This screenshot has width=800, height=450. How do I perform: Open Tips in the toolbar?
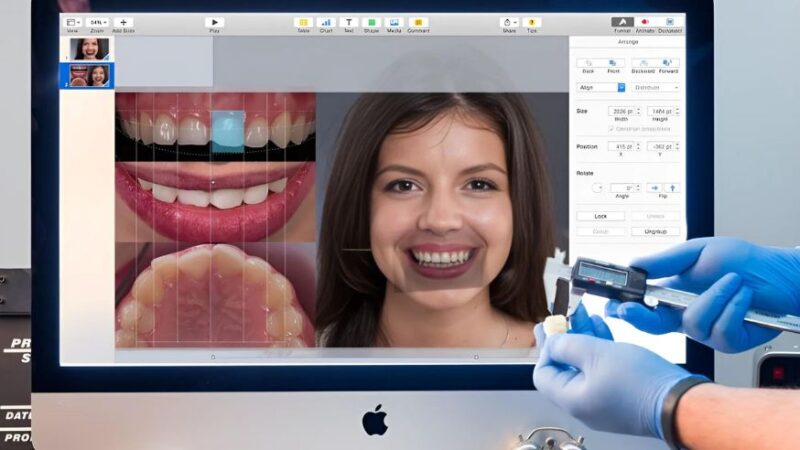532,22
